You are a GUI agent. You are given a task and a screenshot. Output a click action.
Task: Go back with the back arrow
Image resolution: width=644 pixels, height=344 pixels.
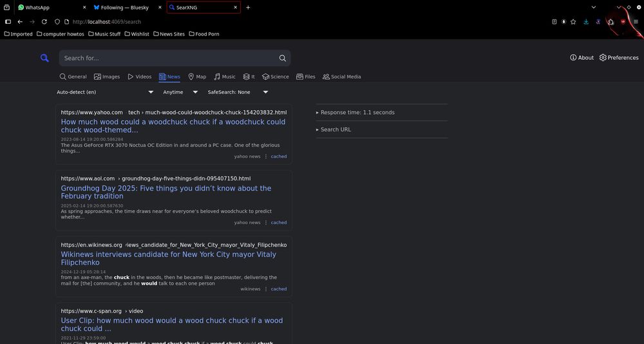pos(20,22)
